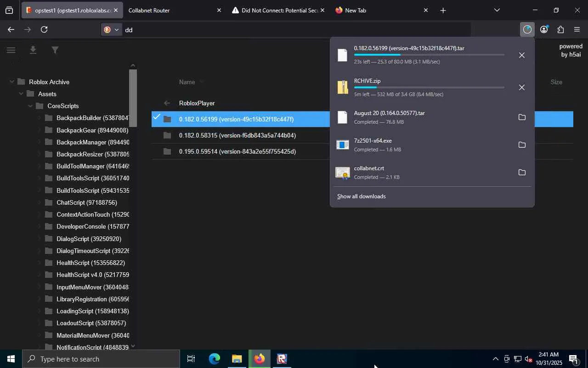Go back to the previous page

(11, 29)
